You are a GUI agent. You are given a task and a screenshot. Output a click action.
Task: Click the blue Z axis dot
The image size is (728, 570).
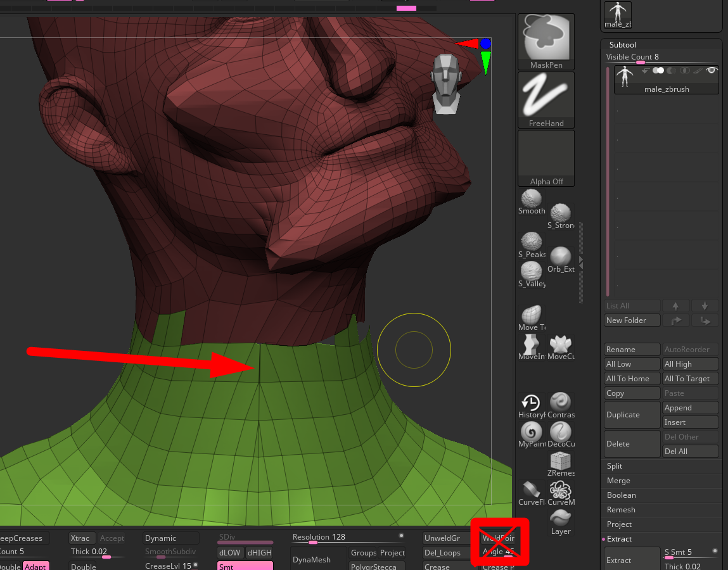pos(485,44)
